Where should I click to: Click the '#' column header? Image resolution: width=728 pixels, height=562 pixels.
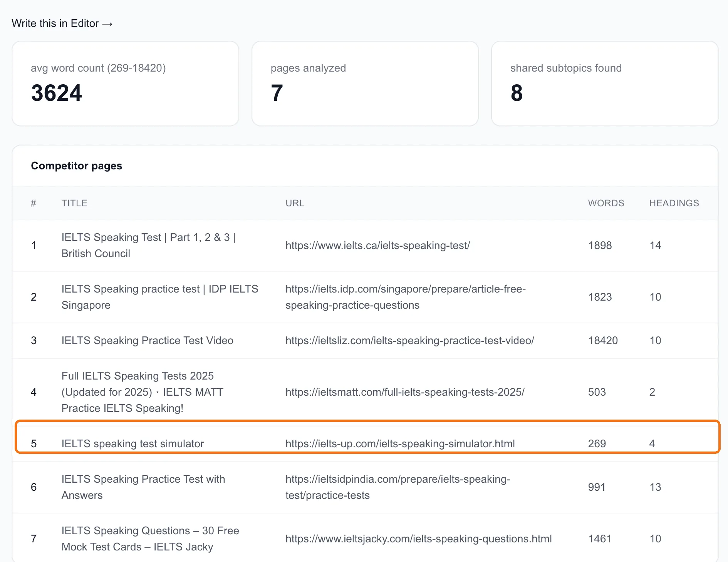point(34,203)
